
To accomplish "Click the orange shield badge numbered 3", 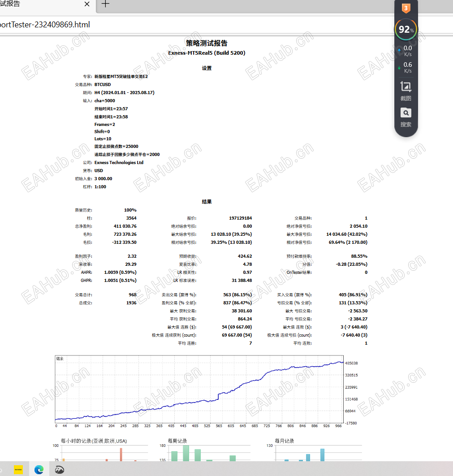I will [406, 8].
